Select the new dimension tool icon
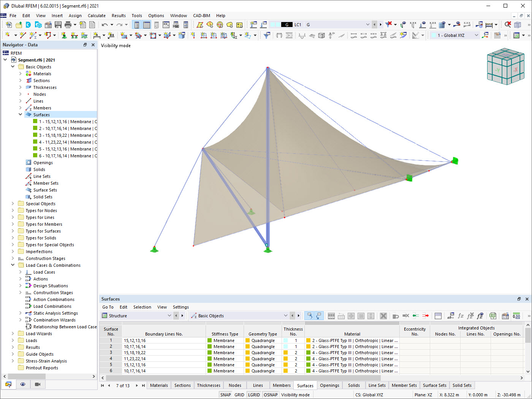 pos(97,35)
